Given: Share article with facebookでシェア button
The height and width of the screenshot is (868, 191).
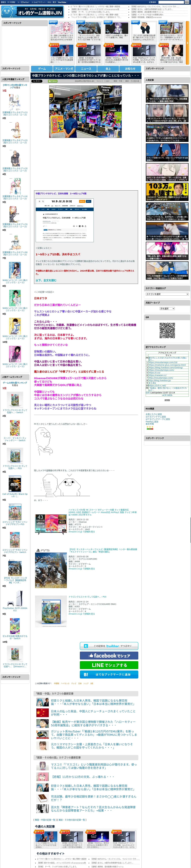Looking at the screenshot, I should 109,656.
